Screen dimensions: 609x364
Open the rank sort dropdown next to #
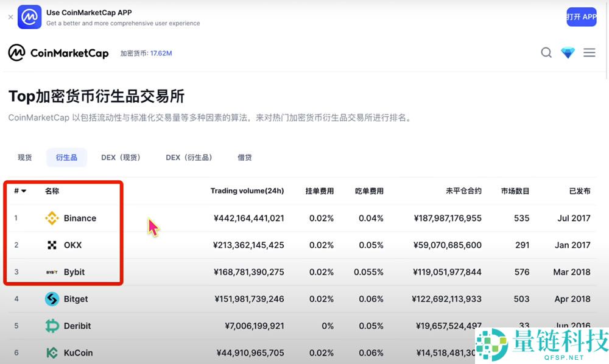click(19, 191)
